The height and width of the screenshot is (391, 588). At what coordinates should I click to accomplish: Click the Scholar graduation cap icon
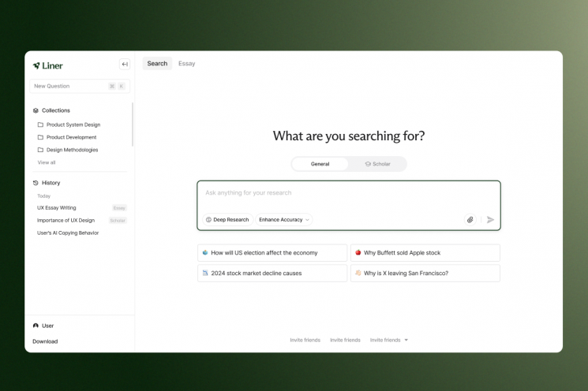coord(368,164)
